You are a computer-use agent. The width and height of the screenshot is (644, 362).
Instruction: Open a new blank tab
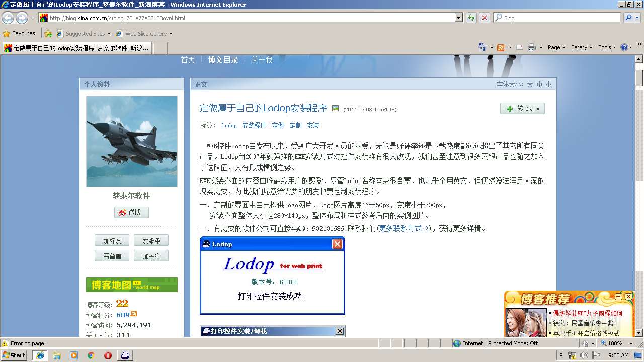tap(160, 48)
